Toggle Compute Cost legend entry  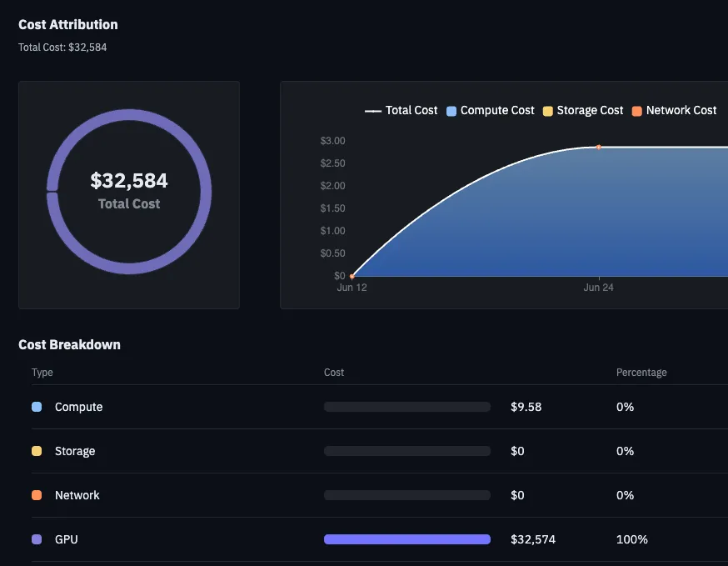coord(491,111)
